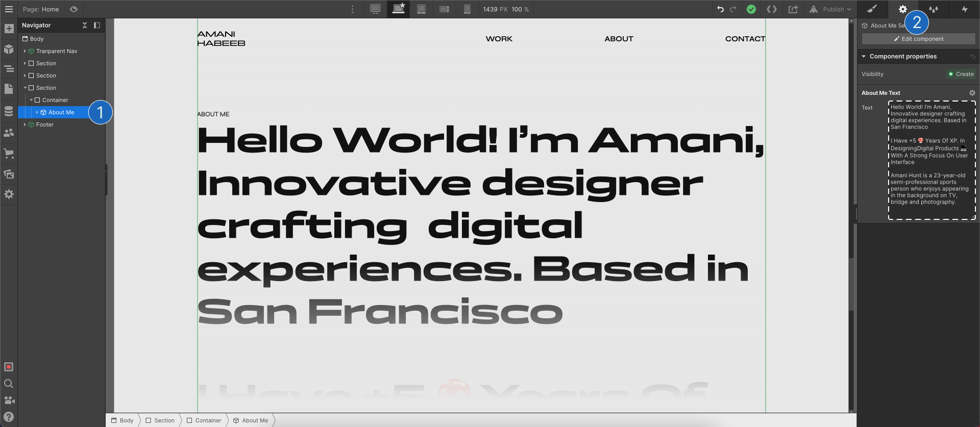Click the red audit record icon

click(9, 367)
